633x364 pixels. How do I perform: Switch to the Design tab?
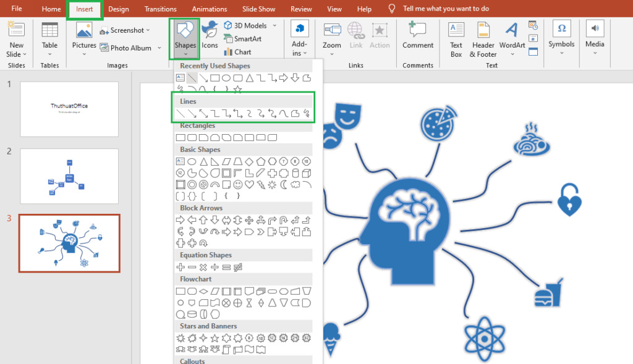pyautogui.click(x=119, y=9)
